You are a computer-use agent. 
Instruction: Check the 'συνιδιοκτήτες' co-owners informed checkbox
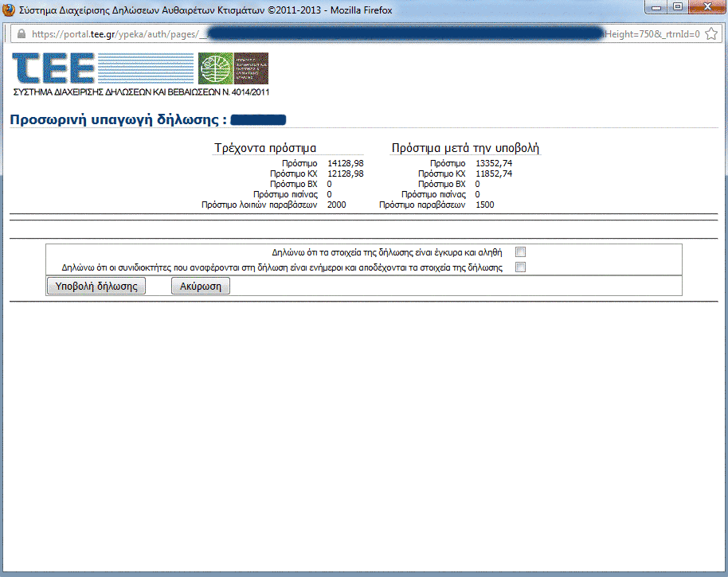click(x=521, y=267)
